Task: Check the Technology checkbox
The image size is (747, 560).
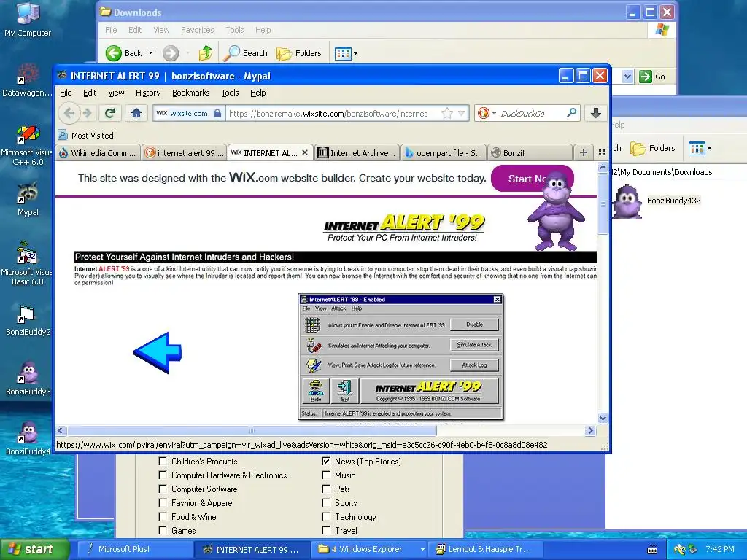Action: point(326,516)
